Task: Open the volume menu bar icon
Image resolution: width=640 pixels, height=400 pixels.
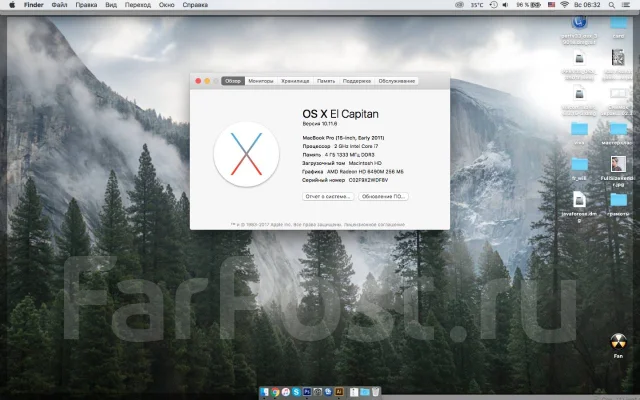Action: click(x=505, y=5)
